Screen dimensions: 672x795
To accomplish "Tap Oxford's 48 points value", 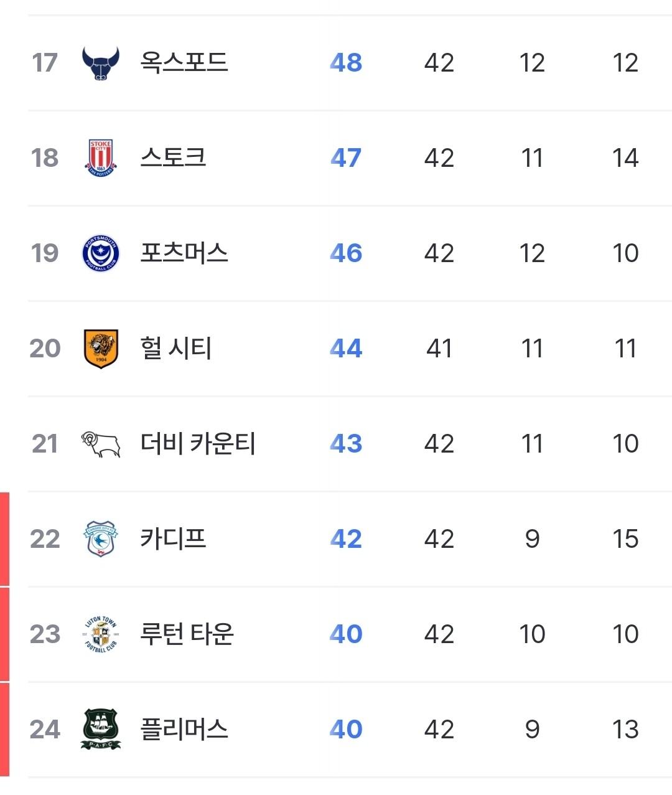I will [346, 62].
